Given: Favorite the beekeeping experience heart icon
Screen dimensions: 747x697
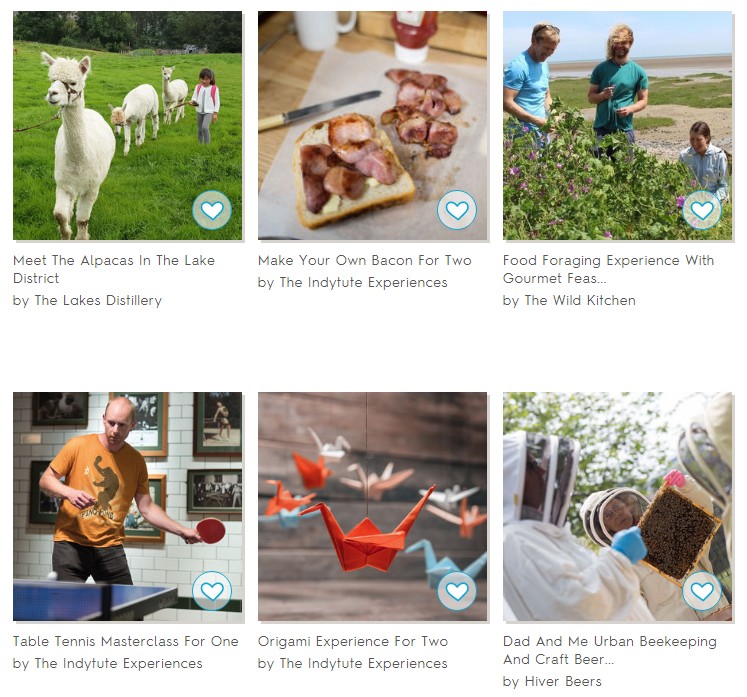Looking at the screenshot, I should [x=702, y=591].
